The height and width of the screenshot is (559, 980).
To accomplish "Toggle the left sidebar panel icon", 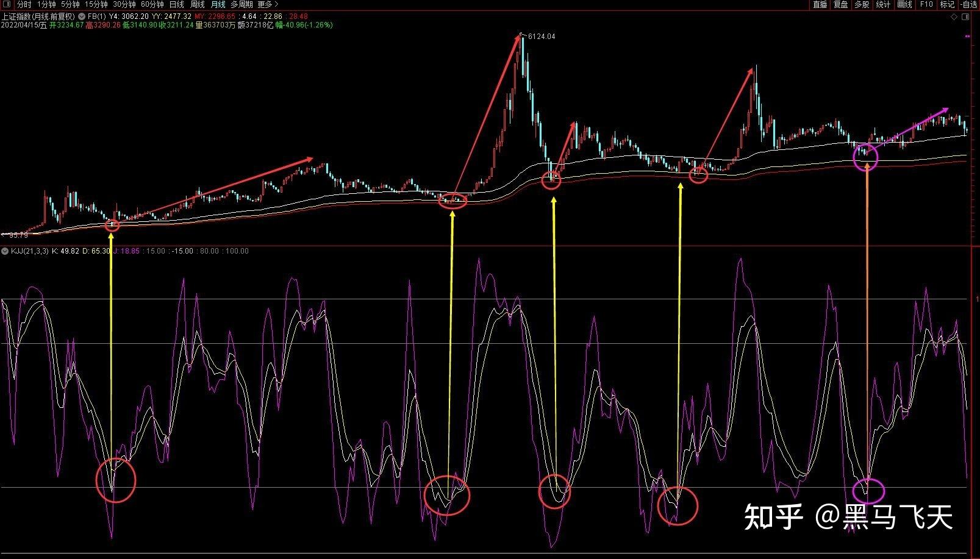I will [7, 4].
